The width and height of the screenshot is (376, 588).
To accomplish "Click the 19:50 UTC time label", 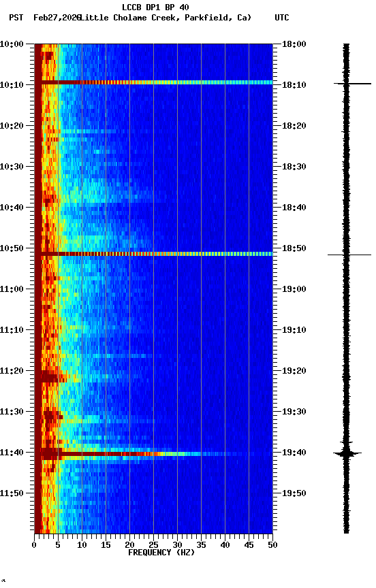I will point(294,493).
